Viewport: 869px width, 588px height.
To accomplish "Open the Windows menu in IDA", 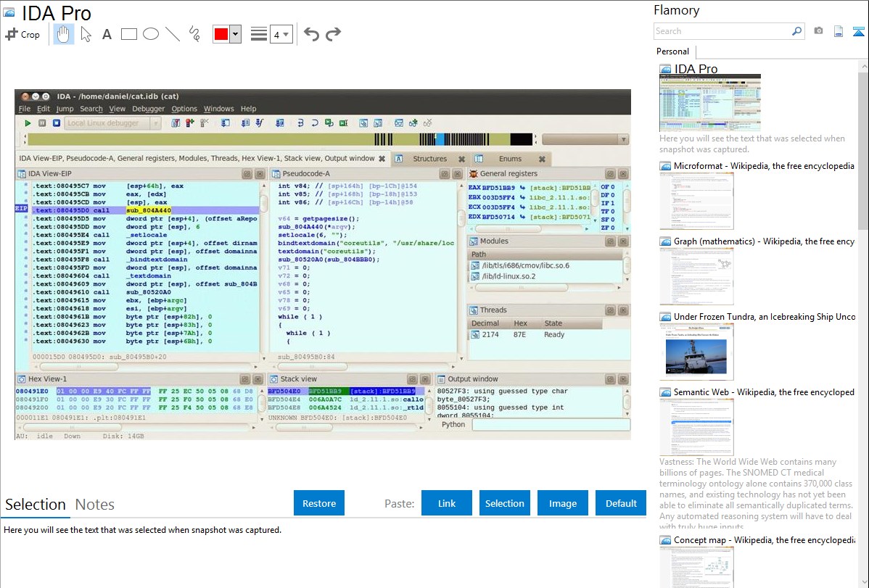I will 219,109.
